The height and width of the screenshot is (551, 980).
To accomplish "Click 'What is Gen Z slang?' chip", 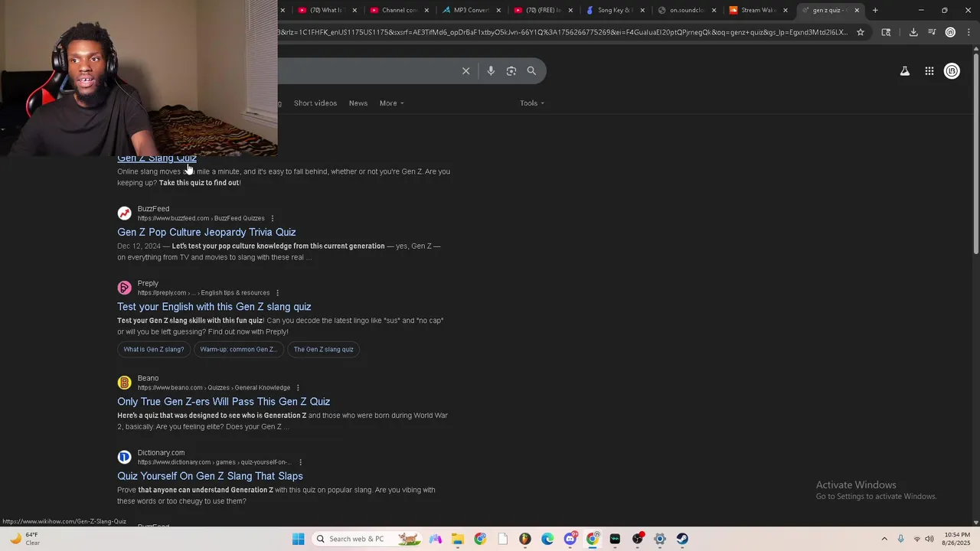I will tap(154, 349).
